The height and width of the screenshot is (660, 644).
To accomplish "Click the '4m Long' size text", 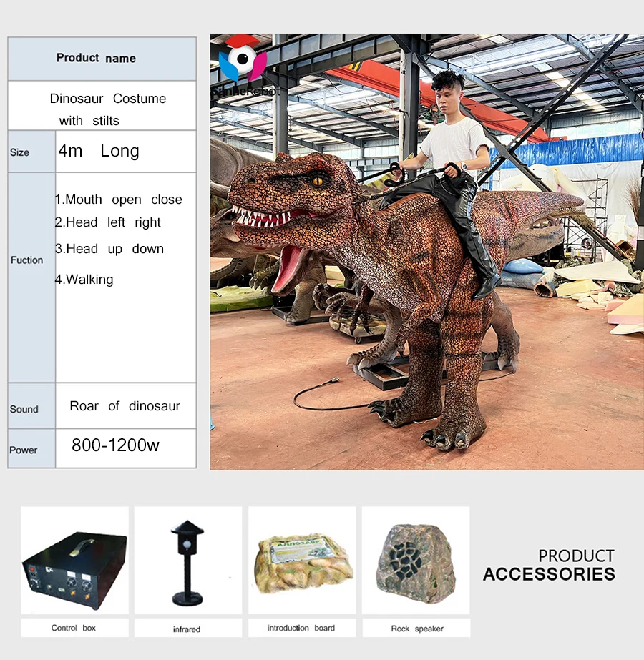I will (96, 151).
